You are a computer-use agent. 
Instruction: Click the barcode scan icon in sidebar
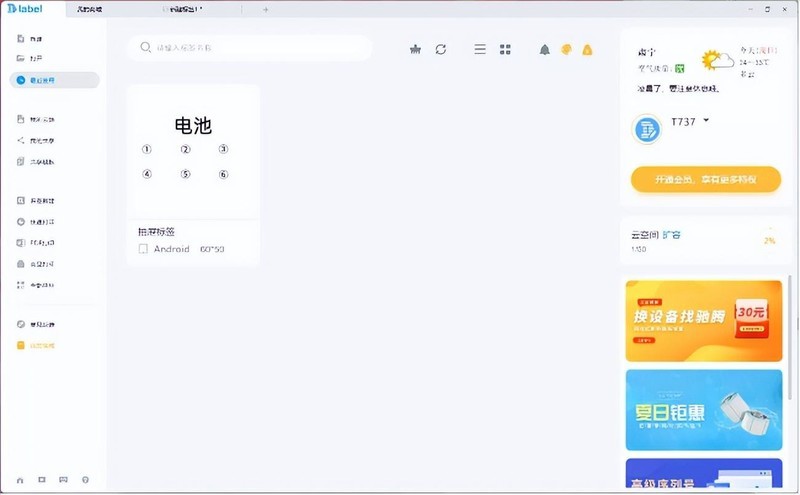click(x=20, y=285)
